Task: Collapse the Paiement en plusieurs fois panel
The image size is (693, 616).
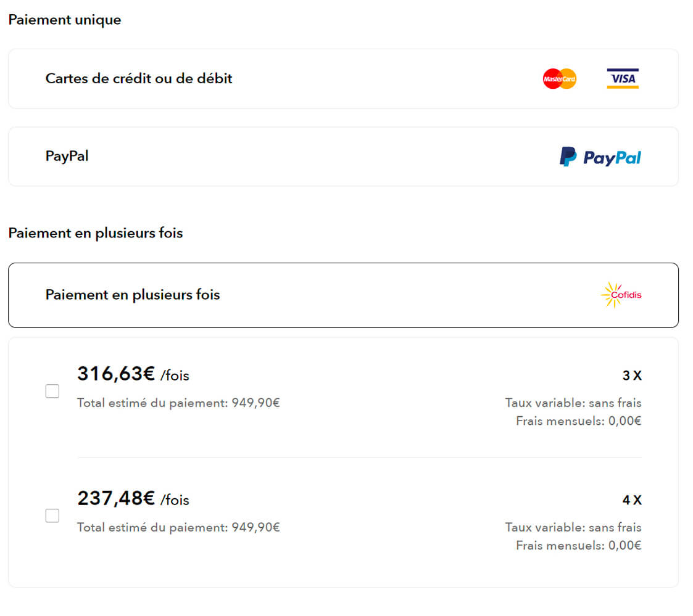Action: click(x=343, y=295)
